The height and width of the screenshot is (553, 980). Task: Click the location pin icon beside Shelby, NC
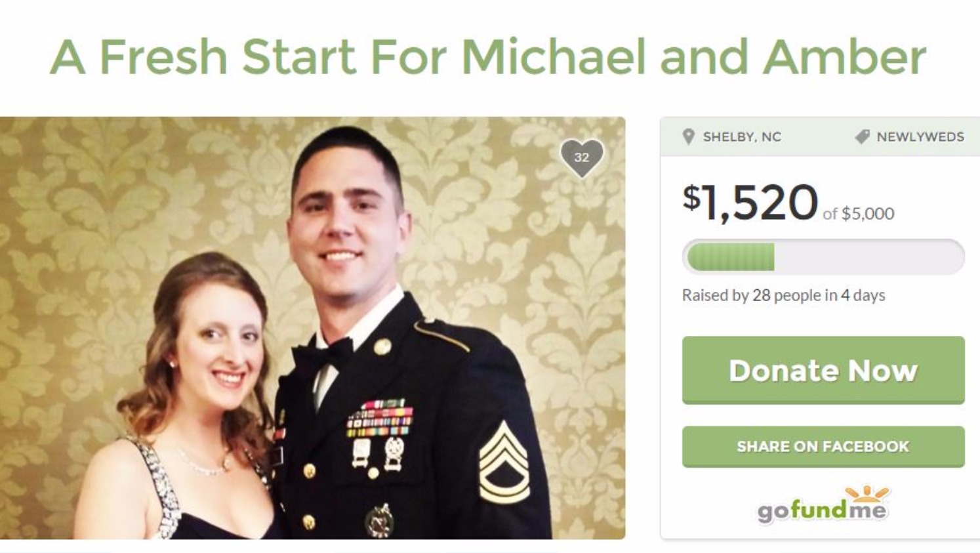pos(688,136)
